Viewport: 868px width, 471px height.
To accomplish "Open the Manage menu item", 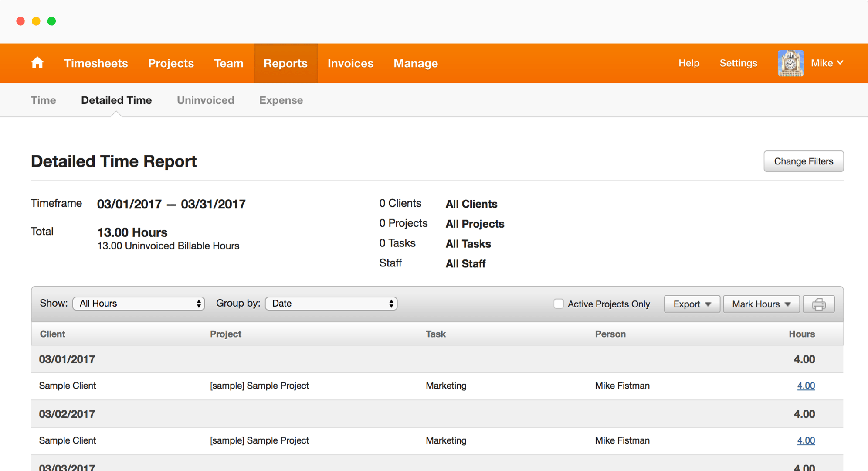I will point(415,63).
